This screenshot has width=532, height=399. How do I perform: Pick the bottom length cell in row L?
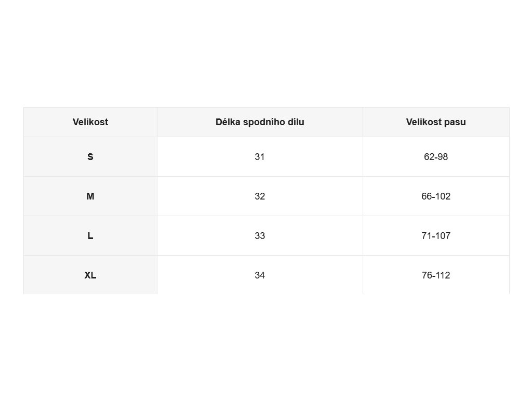260,235
